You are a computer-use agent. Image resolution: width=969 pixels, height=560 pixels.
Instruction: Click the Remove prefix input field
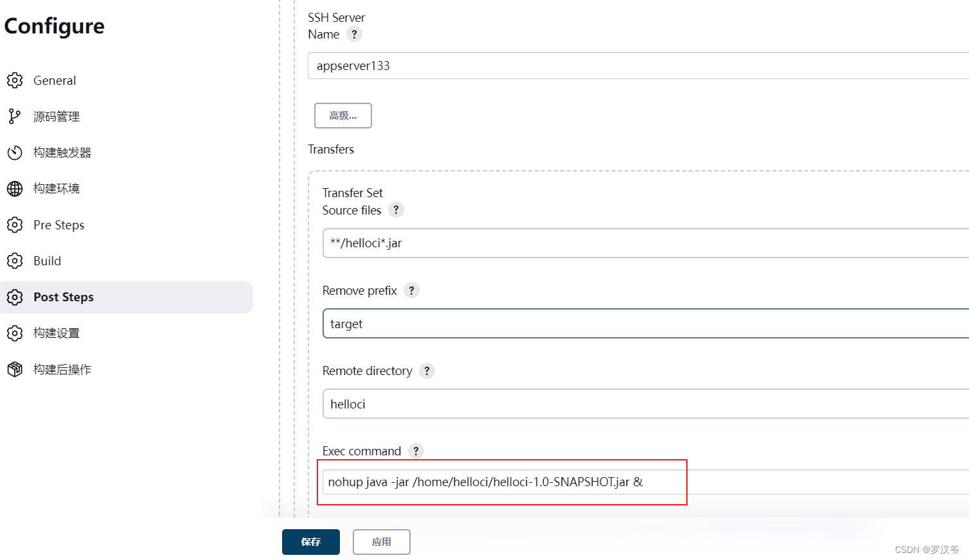(x=646, y=324)
